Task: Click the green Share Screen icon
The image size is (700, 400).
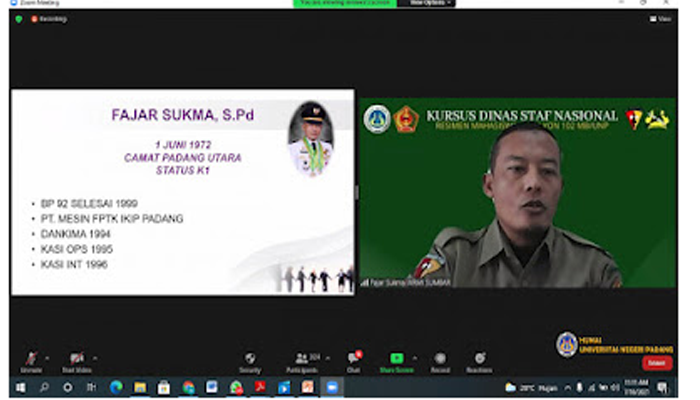Action: [x=397, y=359]
